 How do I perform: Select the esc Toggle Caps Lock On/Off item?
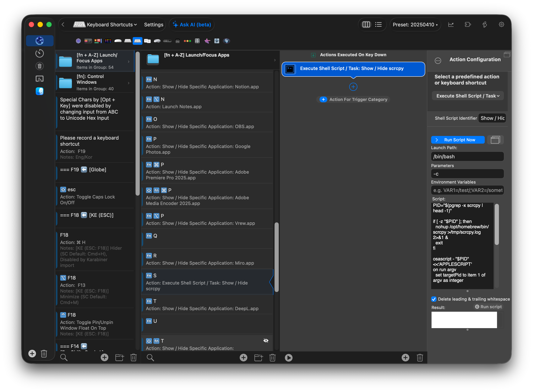[x=95, y=196]
